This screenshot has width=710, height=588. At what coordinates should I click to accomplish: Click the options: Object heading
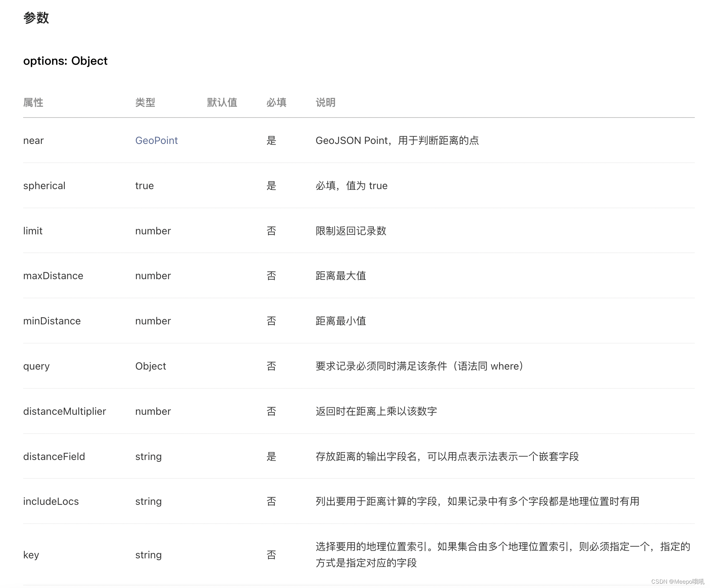[x=65, y=61]
